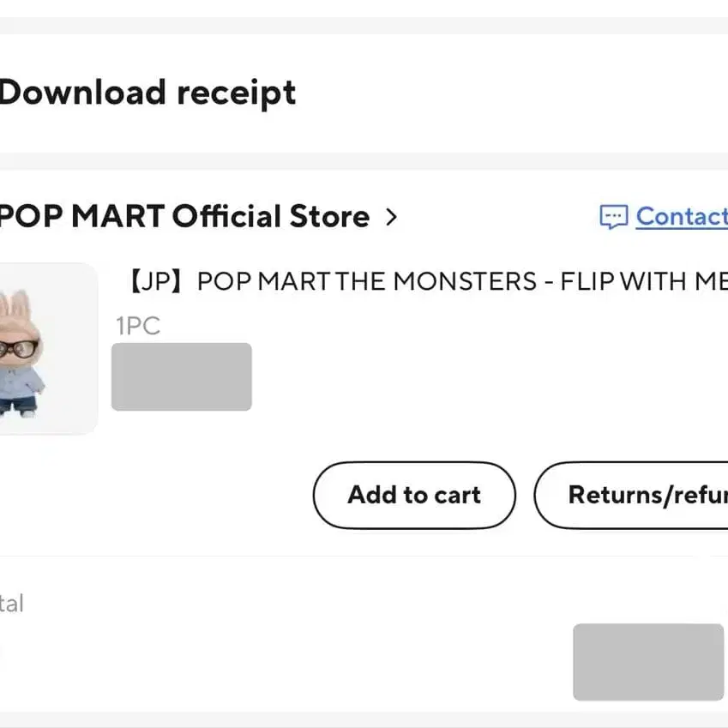Click the Download receipt option
The width and height of the screenshot is (728, 728).
(147, 93)
